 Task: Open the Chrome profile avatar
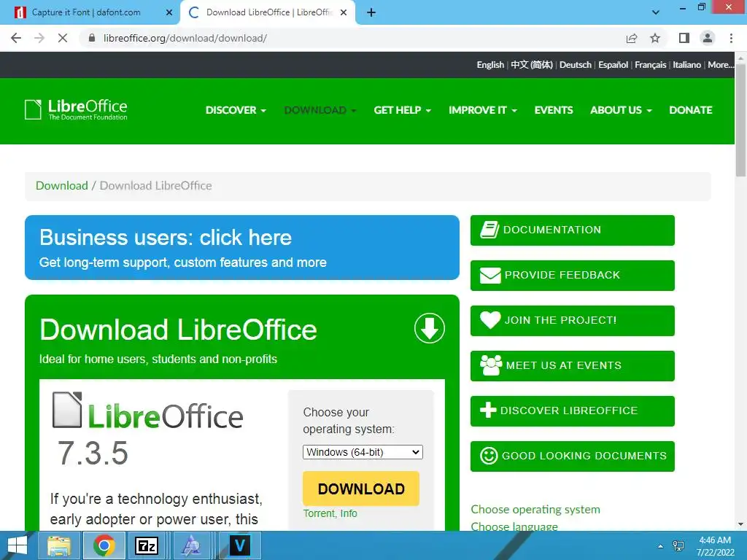click(x=708, y=38)
